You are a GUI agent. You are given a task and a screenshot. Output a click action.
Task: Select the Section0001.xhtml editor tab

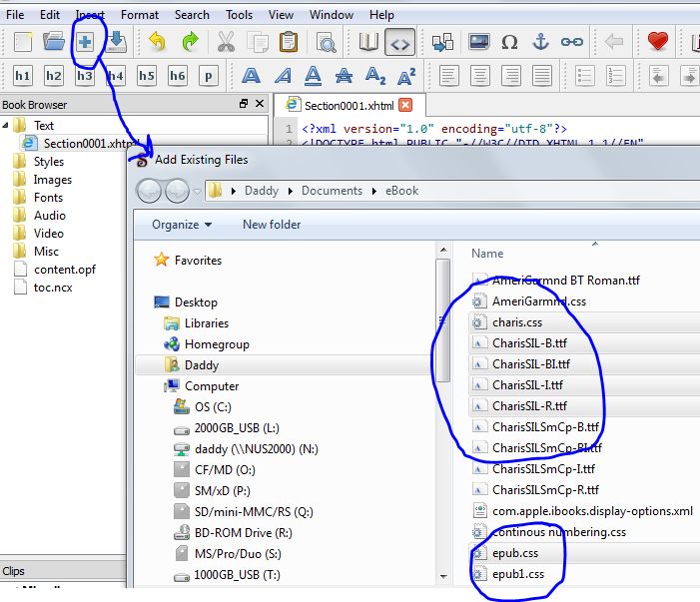click(349, 106)
